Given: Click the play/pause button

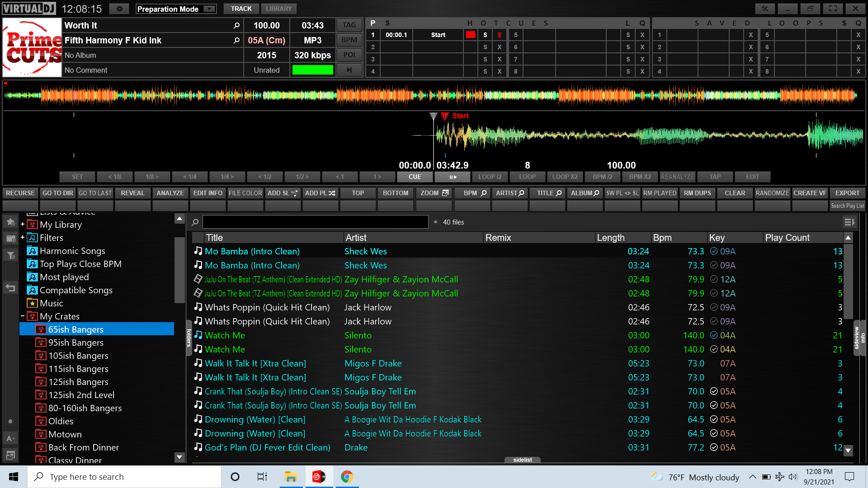Looking at the screenshot, I should (453, 177).
